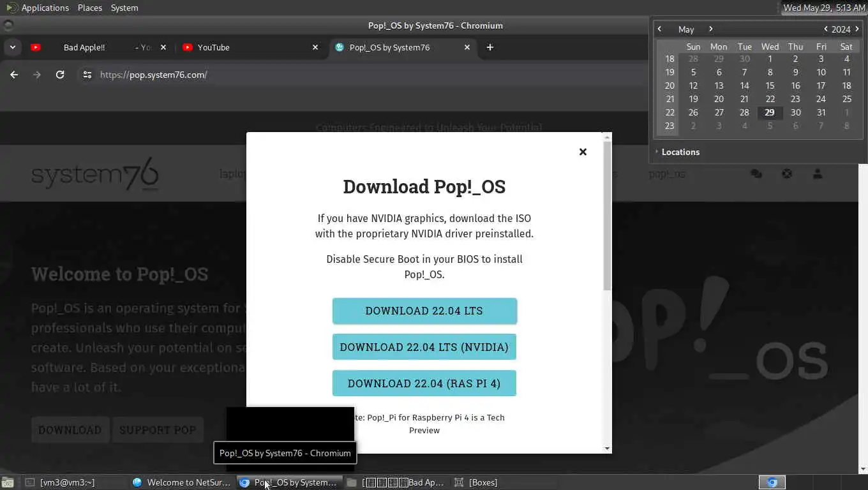Choose DOWNLOAD 22.04 LTS (NVIDIA)
868x490 pixels.
click(x=424, y=347)
